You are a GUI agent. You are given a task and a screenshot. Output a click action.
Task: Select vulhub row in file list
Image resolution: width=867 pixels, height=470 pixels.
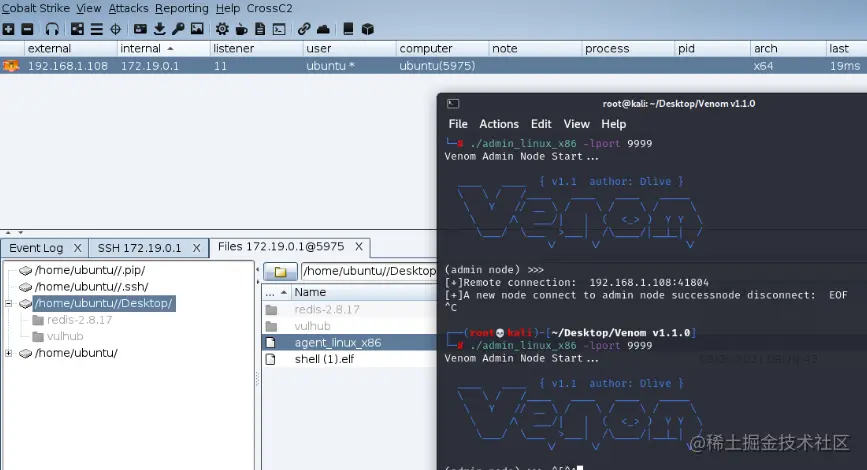coord(349,326)
